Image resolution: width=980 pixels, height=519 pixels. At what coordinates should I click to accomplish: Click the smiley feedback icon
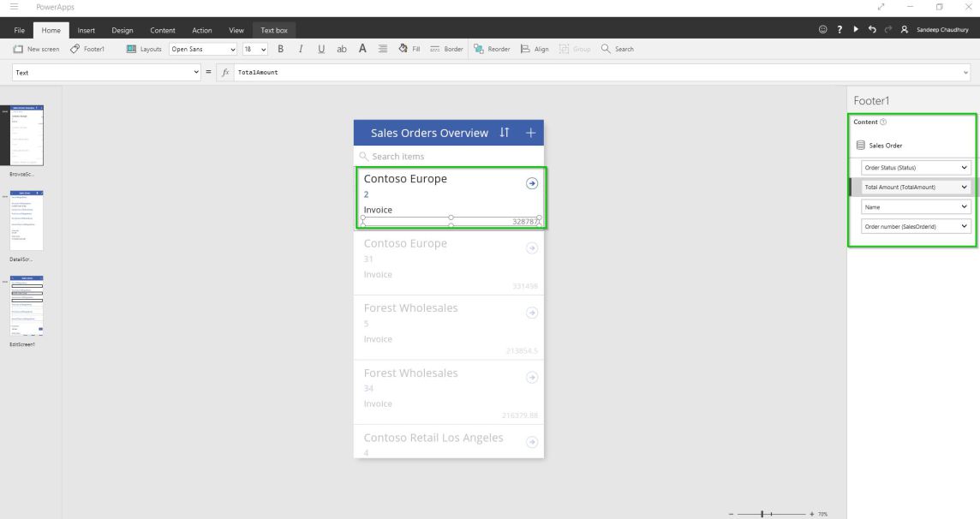(822, 29)
